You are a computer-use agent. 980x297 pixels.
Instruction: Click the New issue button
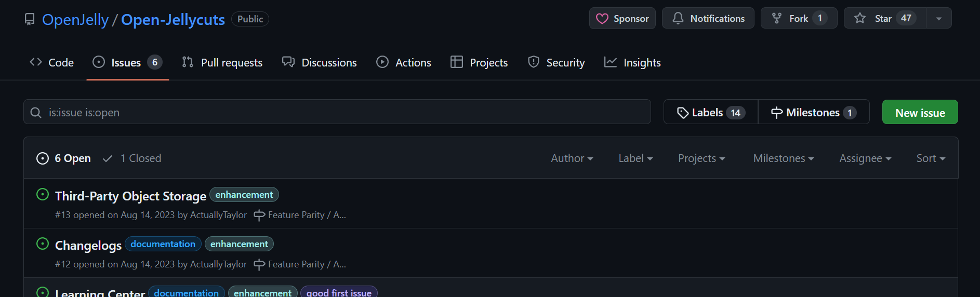click(x=920, y=112)
